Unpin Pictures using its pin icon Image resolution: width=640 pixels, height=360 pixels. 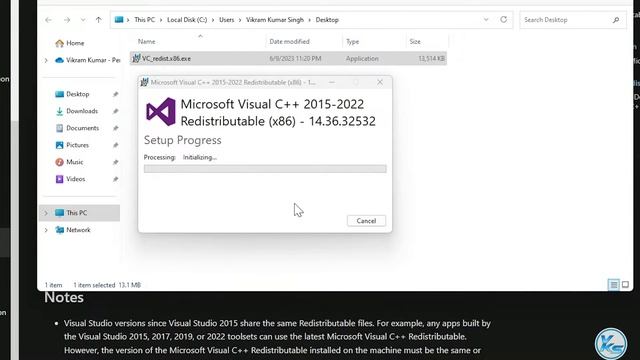(x=116, y=145)
